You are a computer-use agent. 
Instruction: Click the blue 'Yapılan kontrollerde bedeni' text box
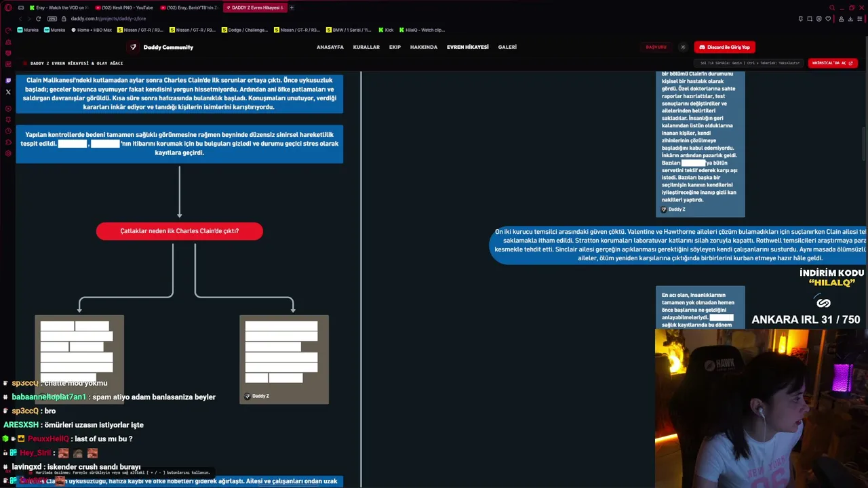[x=180, y=144]
